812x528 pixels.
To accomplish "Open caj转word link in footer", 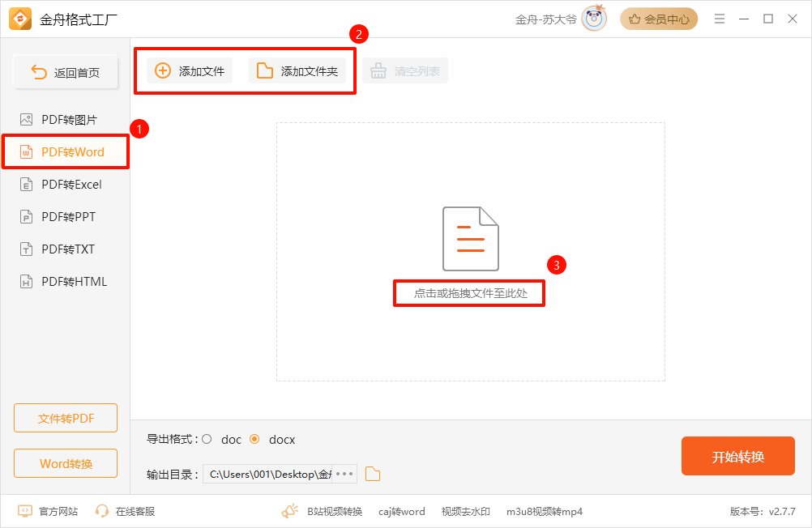I will 403,511.
